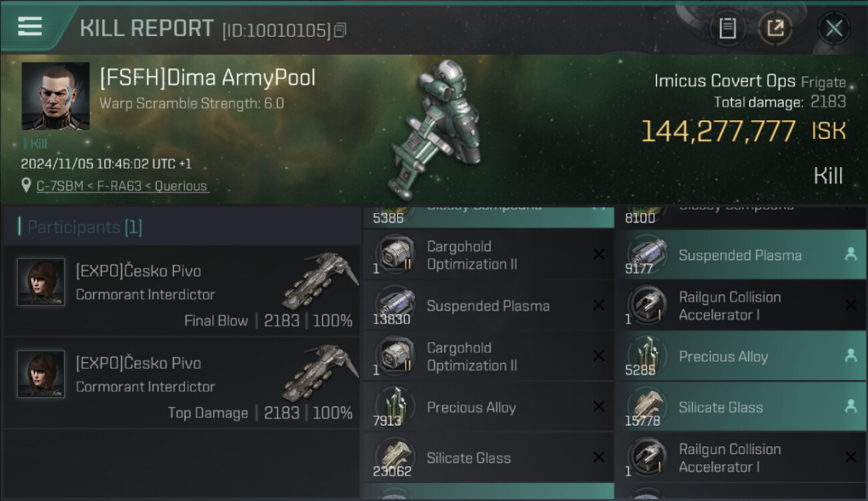Select the first Railgun Collision Accelerator I
The image size is (868, 501).
(740, 306)
